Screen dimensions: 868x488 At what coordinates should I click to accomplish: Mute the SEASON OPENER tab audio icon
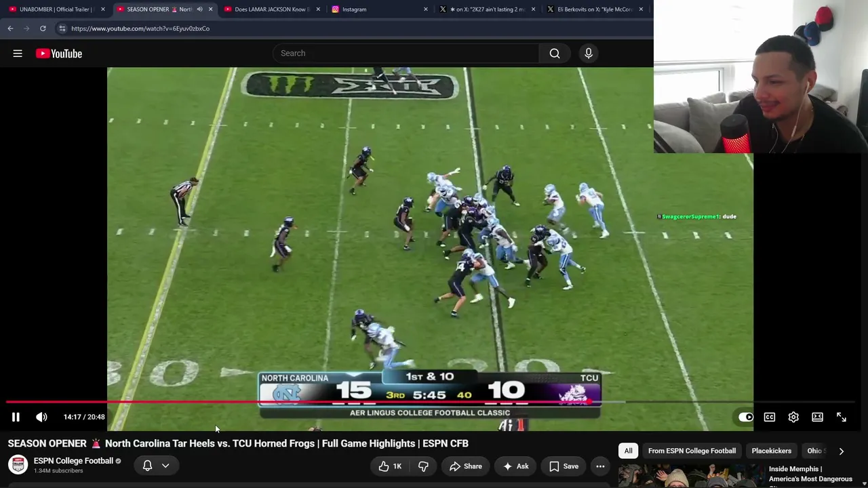click(199, 9)
